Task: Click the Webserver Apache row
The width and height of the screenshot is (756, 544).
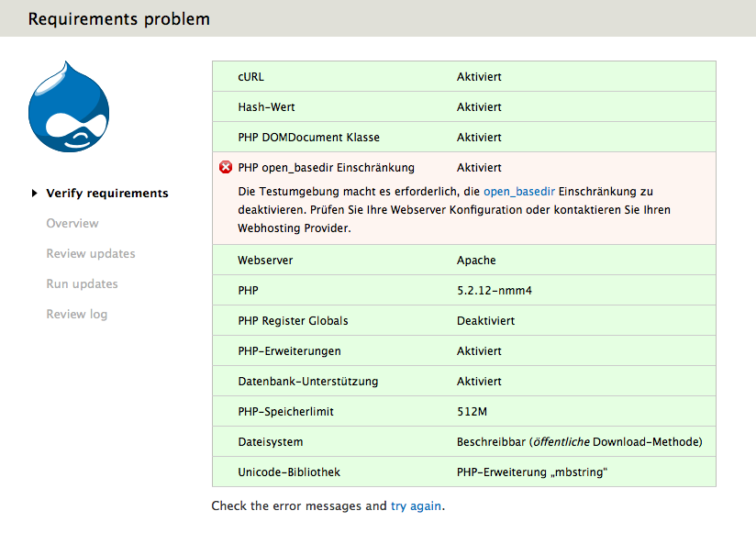Action: coord(463,261)
